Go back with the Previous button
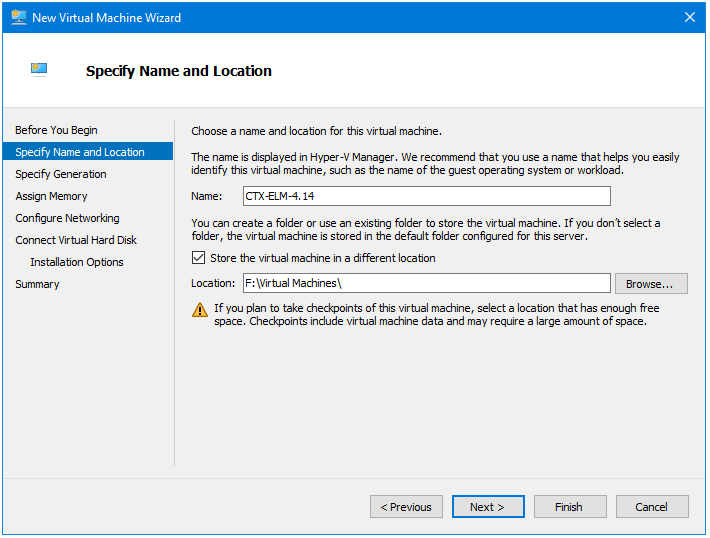This screenshot has height=538, width=710. (406, 507)
